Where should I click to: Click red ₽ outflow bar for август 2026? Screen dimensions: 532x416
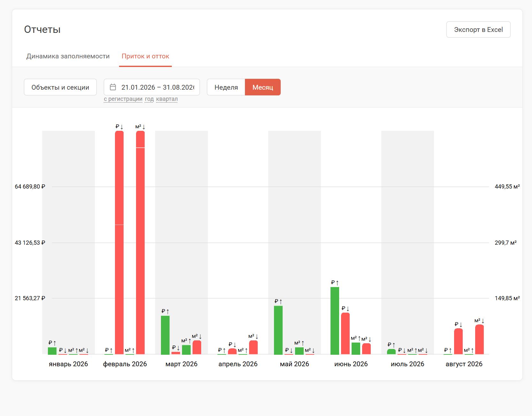(459, 341)
